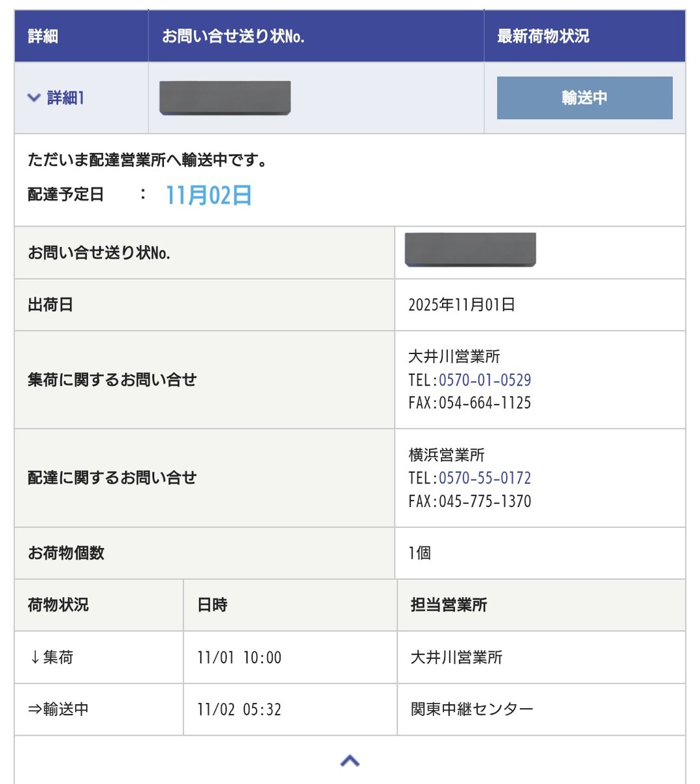This screenshot has height=784, width=700.
Task: Select shipping date 2025年11月01日
Action: 462,305
